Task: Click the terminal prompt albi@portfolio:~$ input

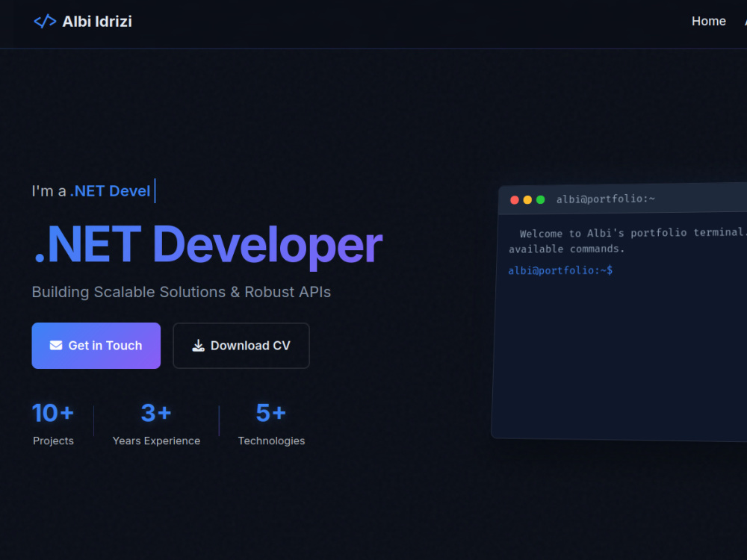Action: pos(560,270)
